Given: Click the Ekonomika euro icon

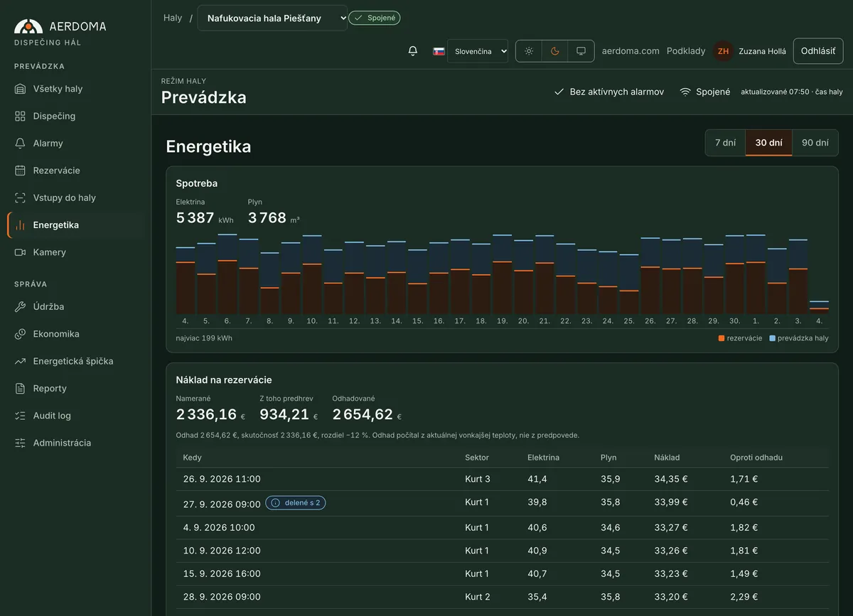Looking at the screenshot, I should tap(20, 334).
